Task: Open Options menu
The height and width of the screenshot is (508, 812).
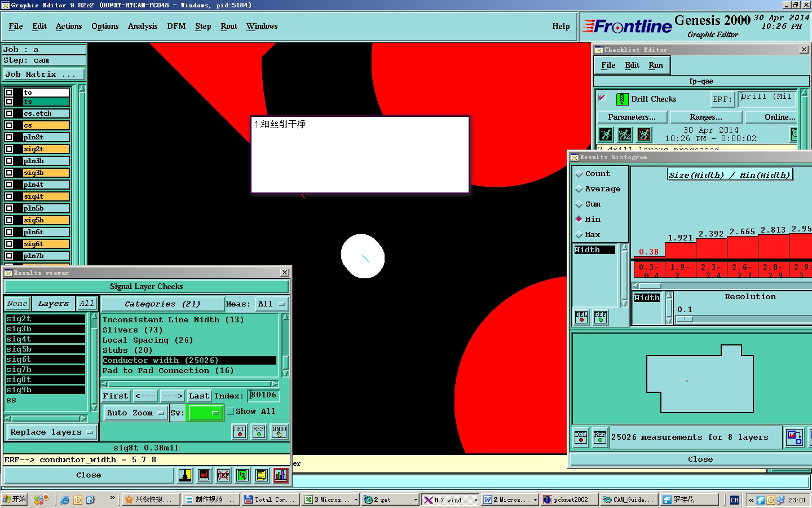Action: [x=105, y=27]
